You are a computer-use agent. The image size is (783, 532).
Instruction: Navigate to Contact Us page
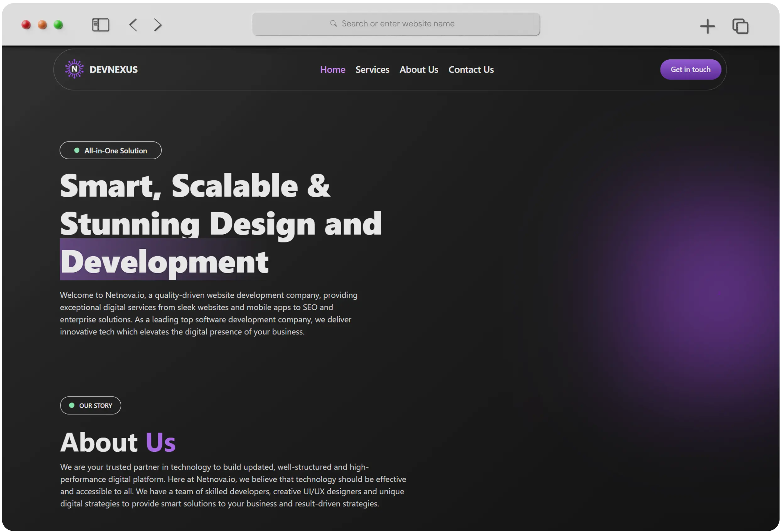[x=471, y=70]
